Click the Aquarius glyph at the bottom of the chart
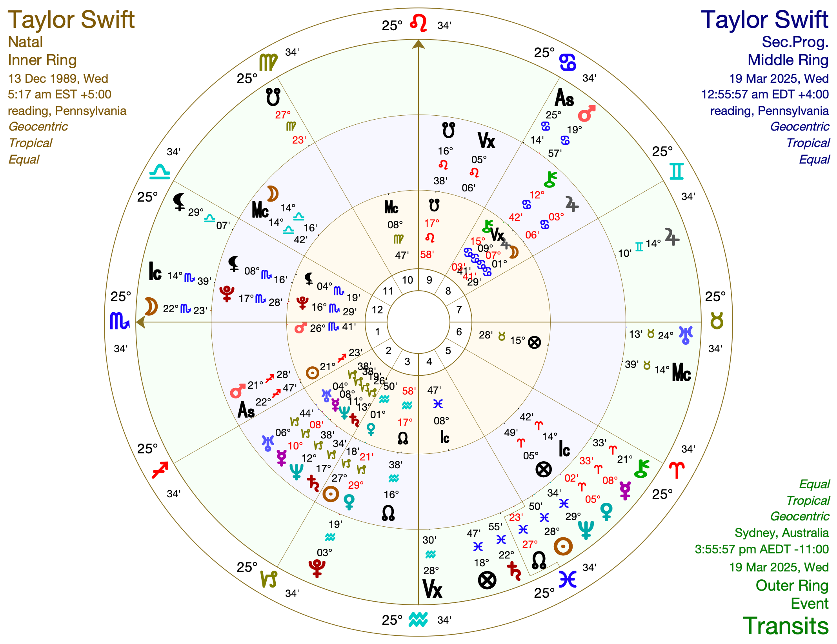This screenshot has width=837, height=644. tap(418, 619)
